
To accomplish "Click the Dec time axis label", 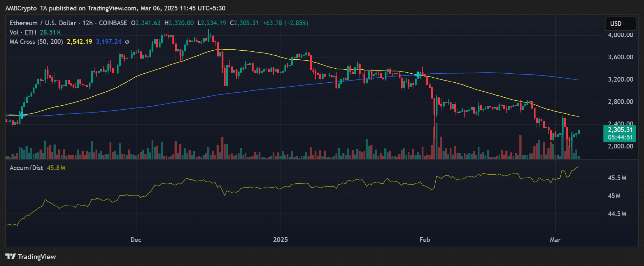I will [136, 240].
